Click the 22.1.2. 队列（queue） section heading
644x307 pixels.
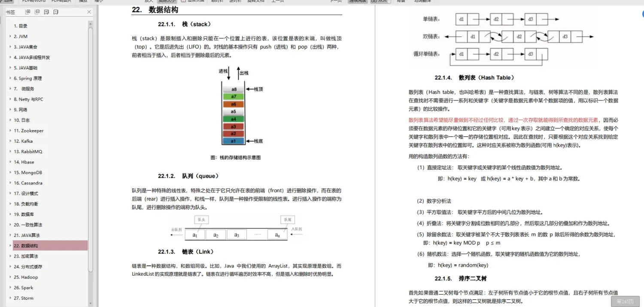click(188, 176)
